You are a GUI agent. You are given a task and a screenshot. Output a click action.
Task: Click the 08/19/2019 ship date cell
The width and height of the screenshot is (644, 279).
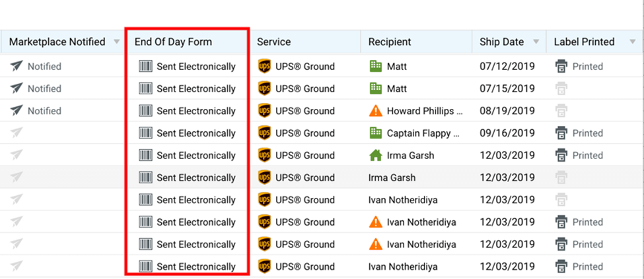[x=507, y=111]
